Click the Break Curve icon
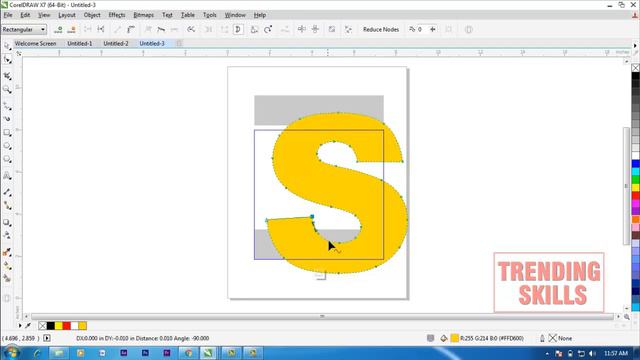Screen dimensions: 640x360 (x=101, y=29)
